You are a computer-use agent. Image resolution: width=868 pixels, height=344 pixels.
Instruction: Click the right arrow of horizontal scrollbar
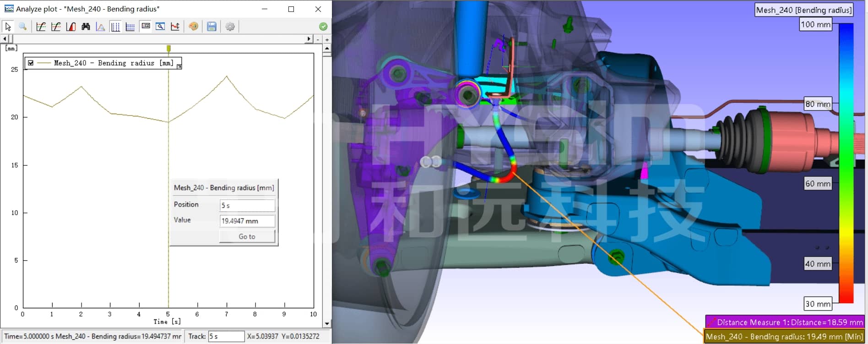(x=309, y=39)
